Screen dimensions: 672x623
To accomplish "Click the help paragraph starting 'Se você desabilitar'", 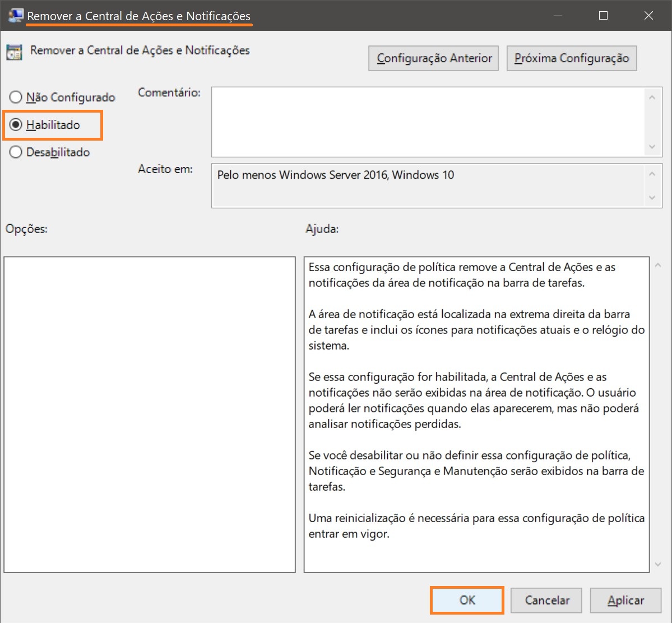I will tap(476, 471).
